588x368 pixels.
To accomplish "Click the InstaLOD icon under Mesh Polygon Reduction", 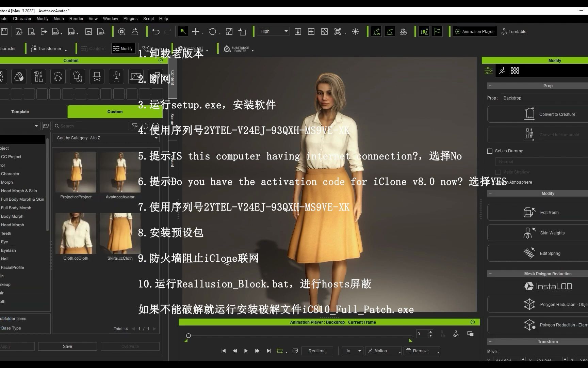I will (x=548, y=286).
